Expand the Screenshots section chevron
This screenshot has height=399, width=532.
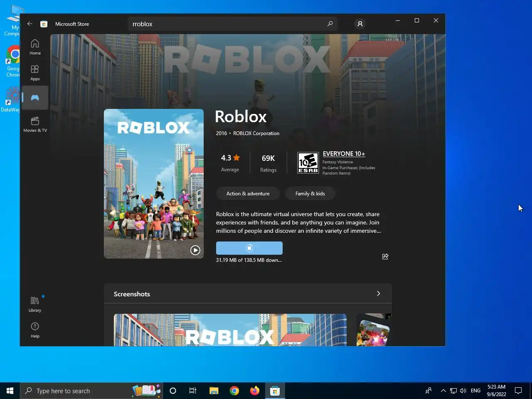point(378,293)
